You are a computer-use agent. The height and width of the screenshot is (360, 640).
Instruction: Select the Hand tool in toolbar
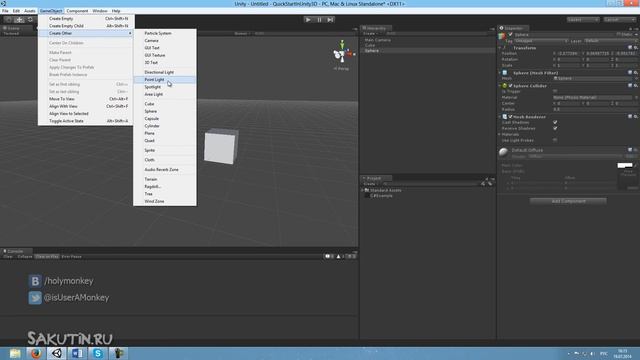(x=9, y=20)
